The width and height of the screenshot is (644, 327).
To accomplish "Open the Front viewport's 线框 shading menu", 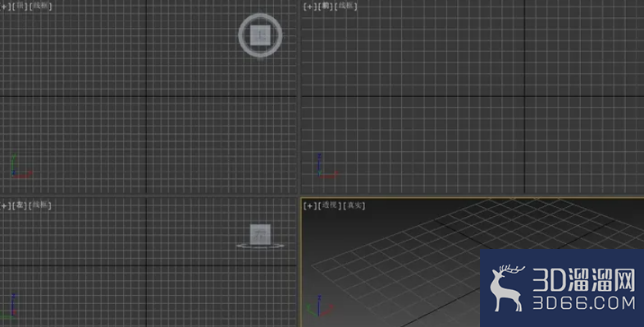I will click(x=346, y=7).
